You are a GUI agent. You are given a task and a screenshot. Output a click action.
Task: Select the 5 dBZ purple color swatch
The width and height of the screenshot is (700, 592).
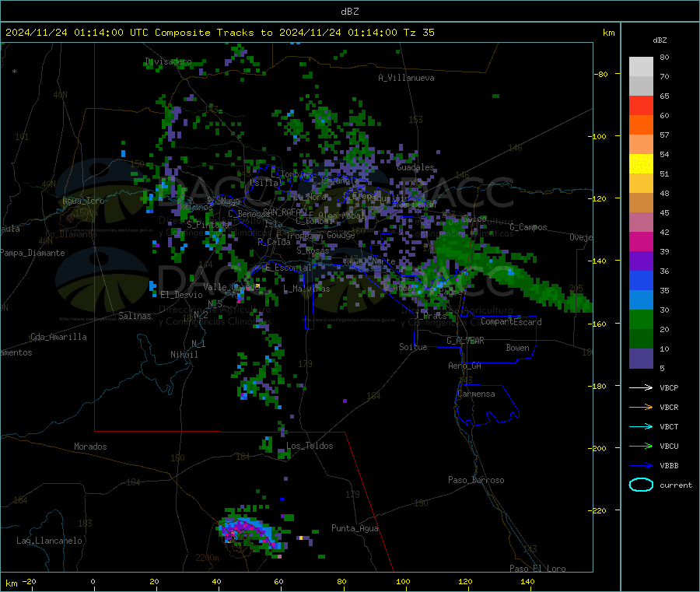click(641, 359)
